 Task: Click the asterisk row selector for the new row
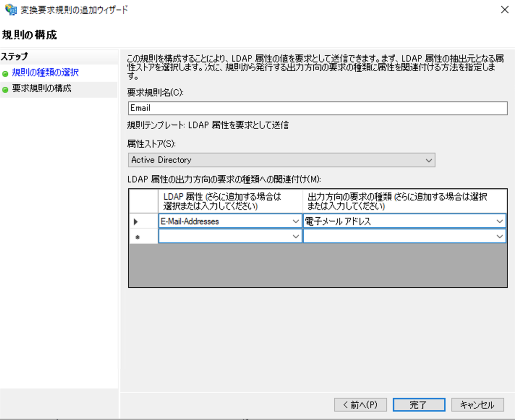[x=136, y=236]
